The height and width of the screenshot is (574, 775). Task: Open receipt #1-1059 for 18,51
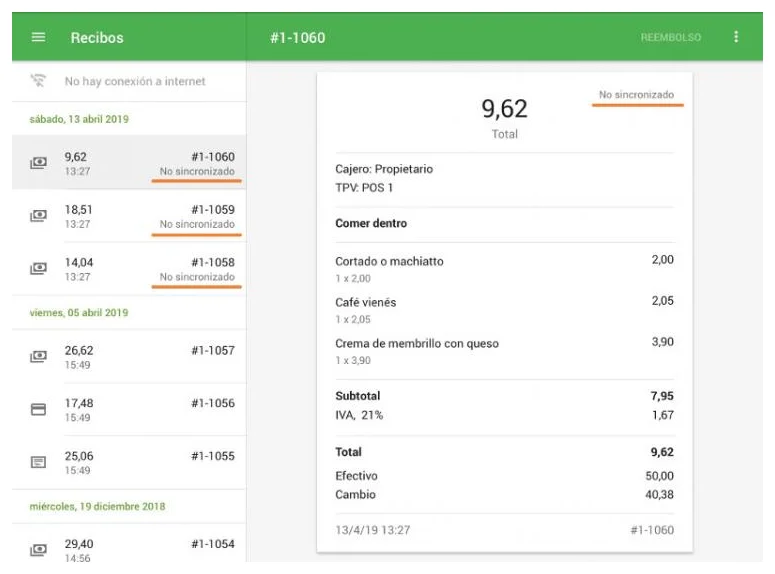tap(129, 216)
